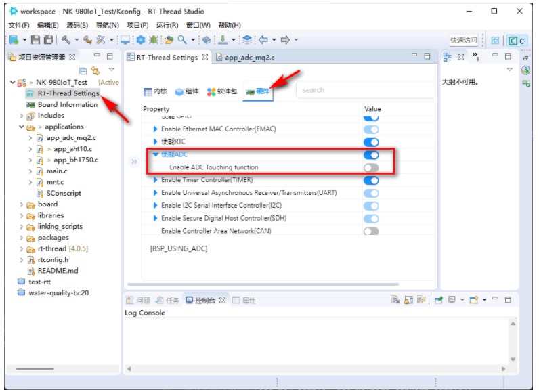Close the RT-Thread Settings tab
This screenshot has height=392, width=539.
coord(205,57)
